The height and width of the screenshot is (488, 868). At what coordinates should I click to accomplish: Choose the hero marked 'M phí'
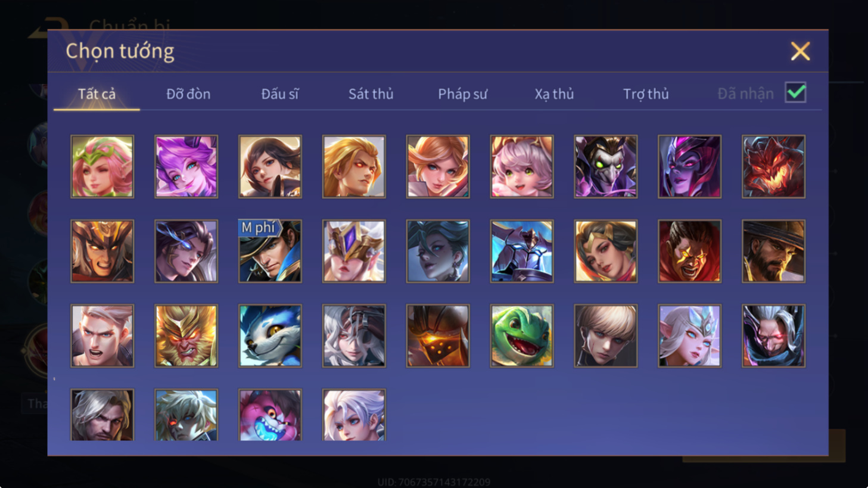(x=270, y=251)
